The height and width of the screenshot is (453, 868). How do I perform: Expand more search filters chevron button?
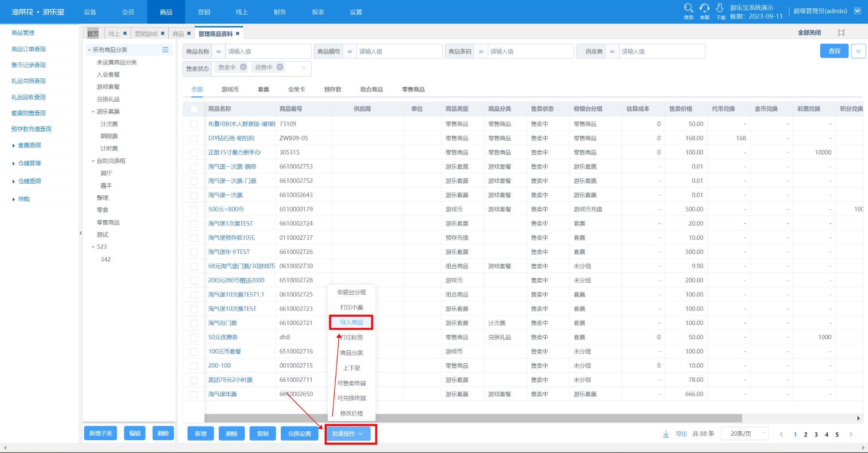858,51
